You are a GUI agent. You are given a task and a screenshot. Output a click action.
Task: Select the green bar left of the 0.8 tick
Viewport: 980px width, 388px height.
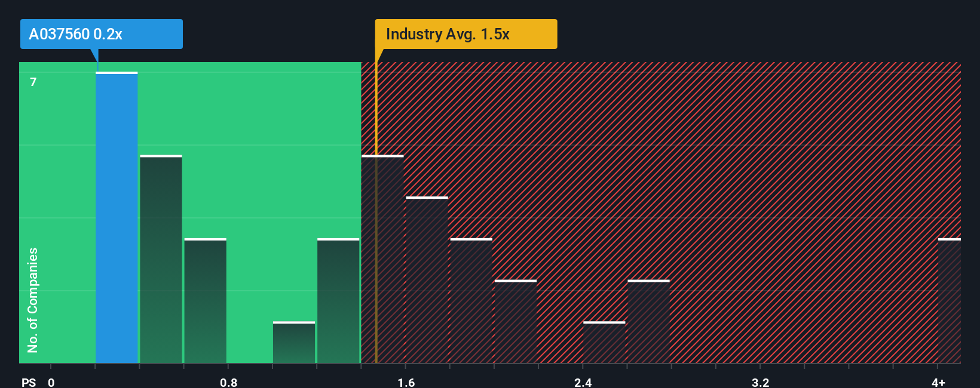205,301
